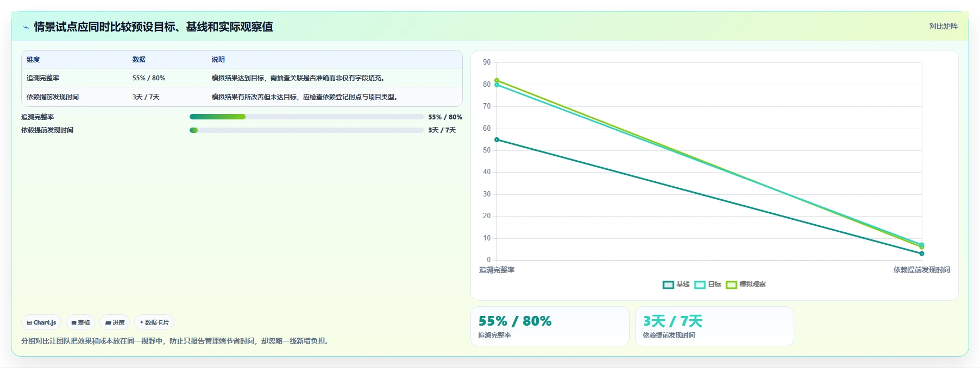Select the 进度 tag chip
Screen dimensions: 980x368
click(115, 322)
